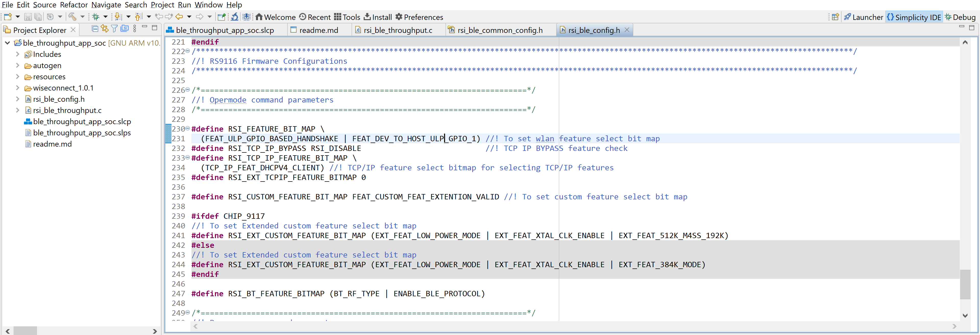Viewport: 980px width, 335px height.
Task: Pin the current editor using the pin icon
Action: click(x=222, y=17)
